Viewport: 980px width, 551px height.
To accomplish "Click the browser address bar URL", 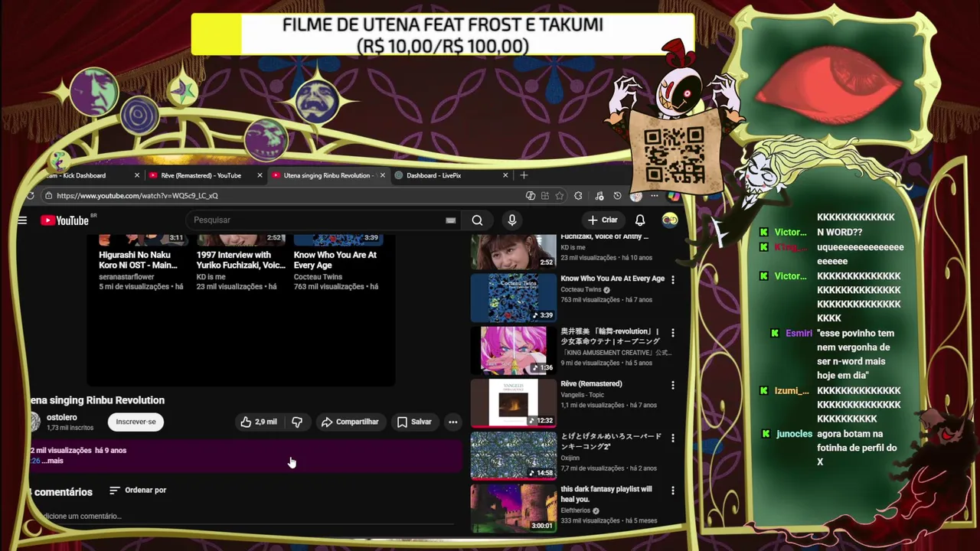I will tap(137, 196).
